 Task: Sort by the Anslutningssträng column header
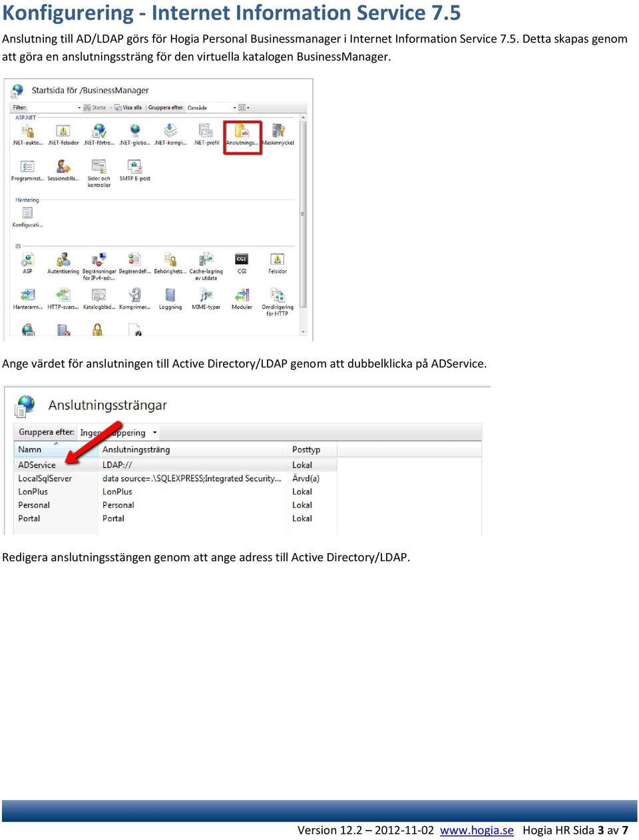point(193,449)
